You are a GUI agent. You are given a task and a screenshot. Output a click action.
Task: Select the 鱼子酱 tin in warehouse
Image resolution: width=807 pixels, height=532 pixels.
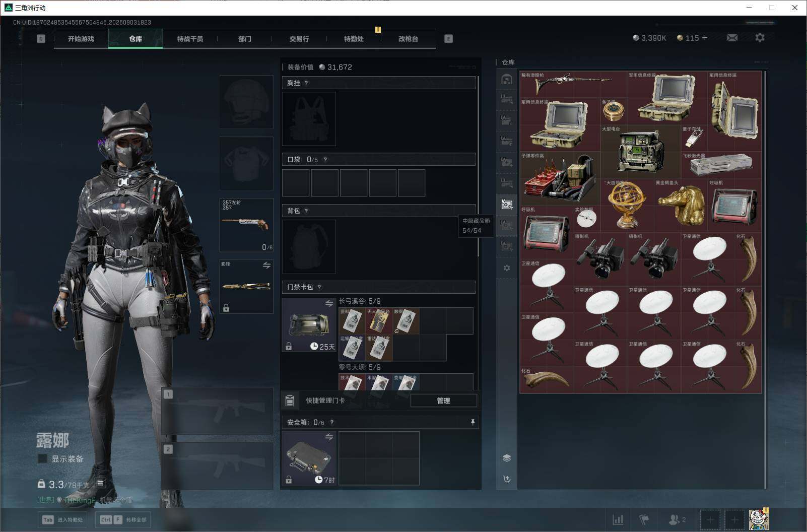(x=614, y=111)
